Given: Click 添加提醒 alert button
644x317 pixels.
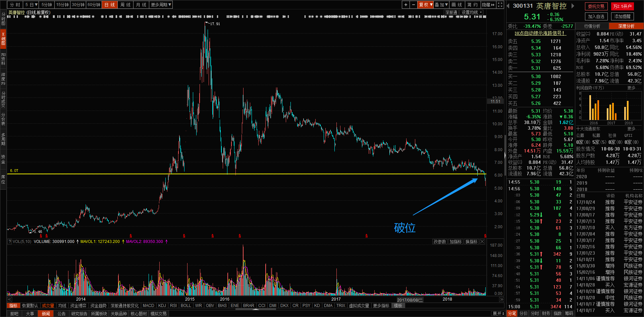Looking at the screenshot, I should click(623, 16).
